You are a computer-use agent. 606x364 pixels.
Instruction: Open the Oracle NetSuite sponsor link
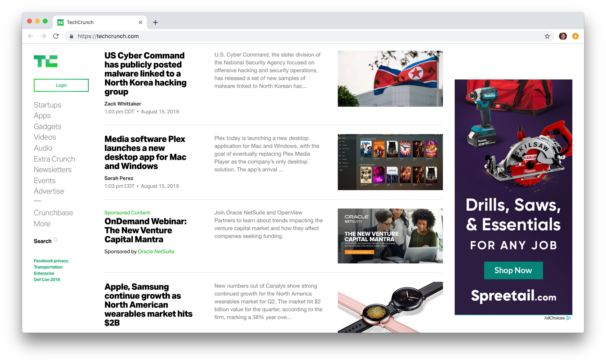coord(156,251)
